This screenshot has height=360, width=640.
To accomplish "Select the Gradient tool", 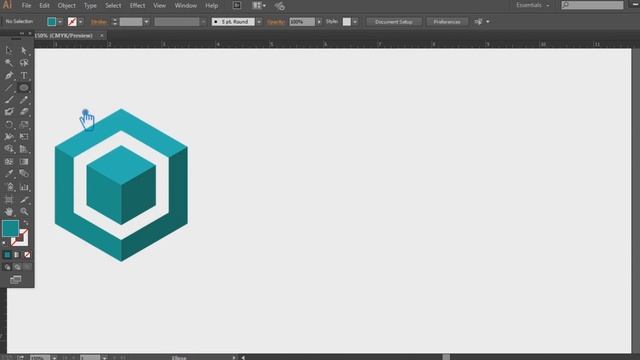I will click(x=24, y=162).
